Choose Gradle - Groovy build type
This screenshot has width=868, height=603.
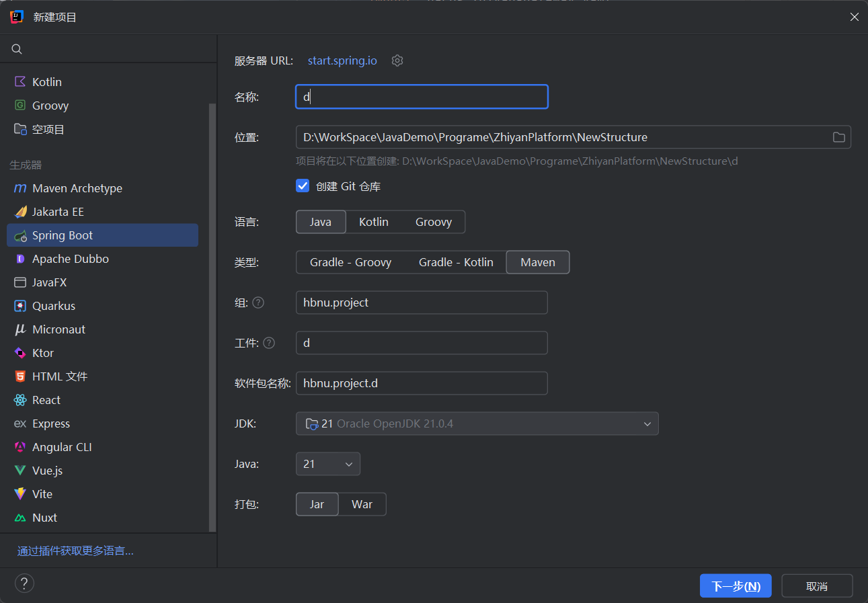(x=350, y=262)
